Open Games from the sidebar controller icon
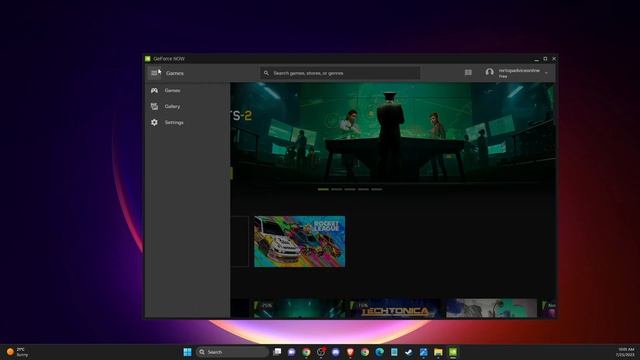Screen dimensions: 640x360 pyautogui.click(x=154, y=90)
